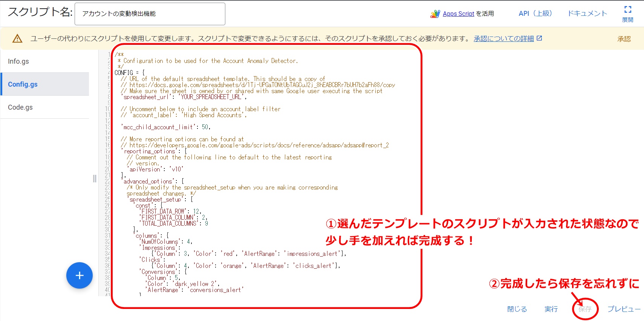Click the プレビュー preview button
The height and width of the screenshot is (321, 644).
(x=624, y=309)
